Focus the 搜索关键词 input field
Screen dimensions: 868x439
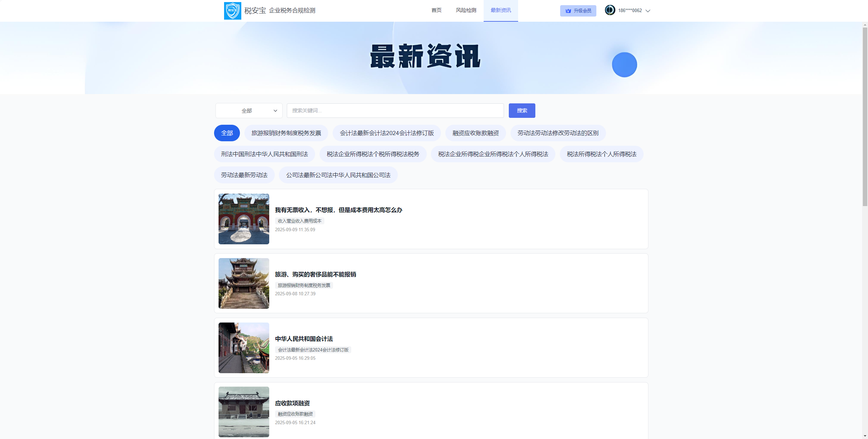(x=395, y=111)
